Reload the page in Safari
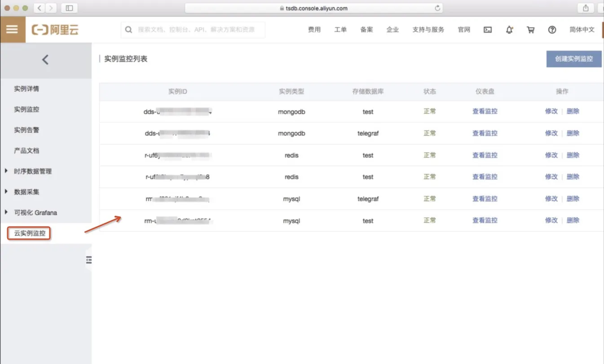604x364 pixels. click(x=437, y=8)
